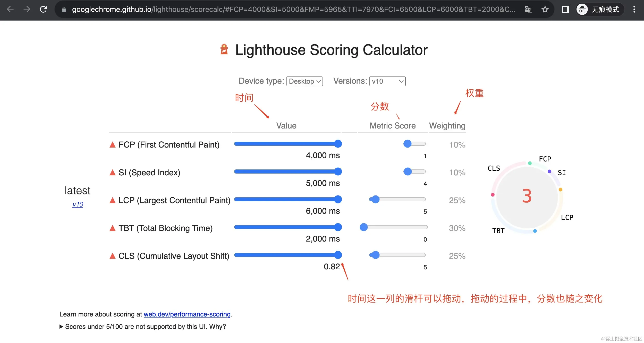Click the URL address bar
The image size is (644, 343).
[x=283, y=10]
